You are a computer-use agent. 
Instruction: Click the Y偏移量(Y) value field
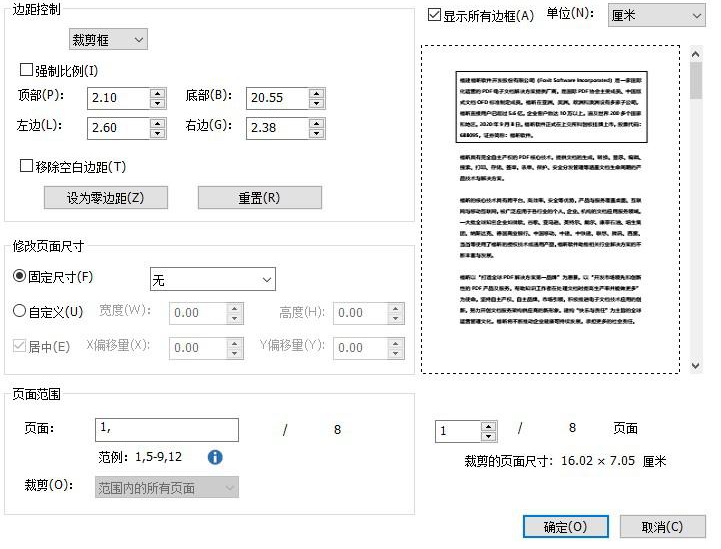pyautogui.click(x=360, y=348)
